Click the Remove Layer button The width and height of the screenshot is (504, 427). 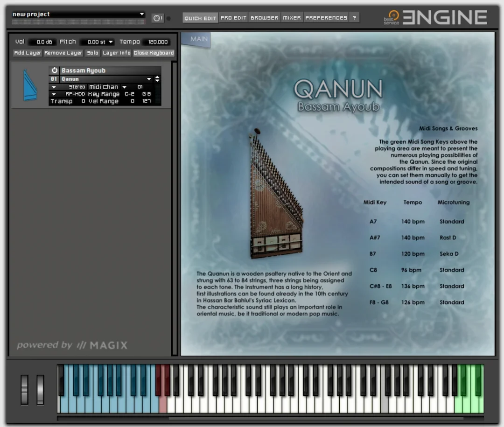tap(63, 53)
